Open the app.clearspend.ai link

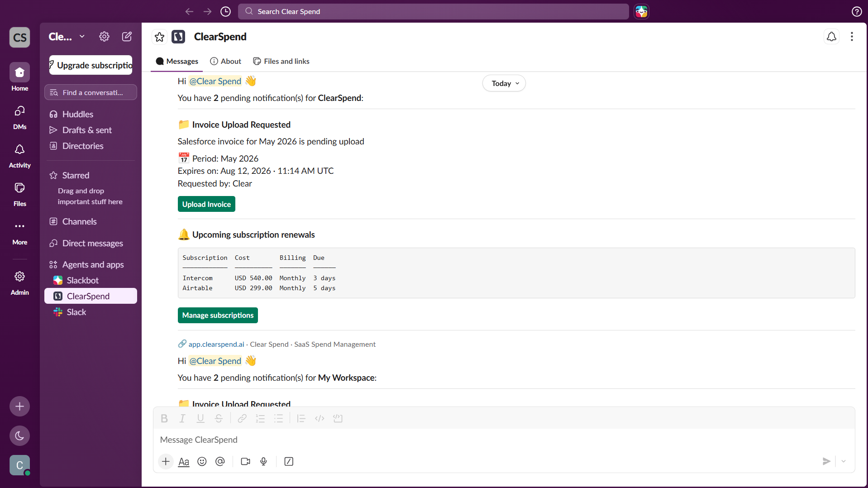(216, 344)
